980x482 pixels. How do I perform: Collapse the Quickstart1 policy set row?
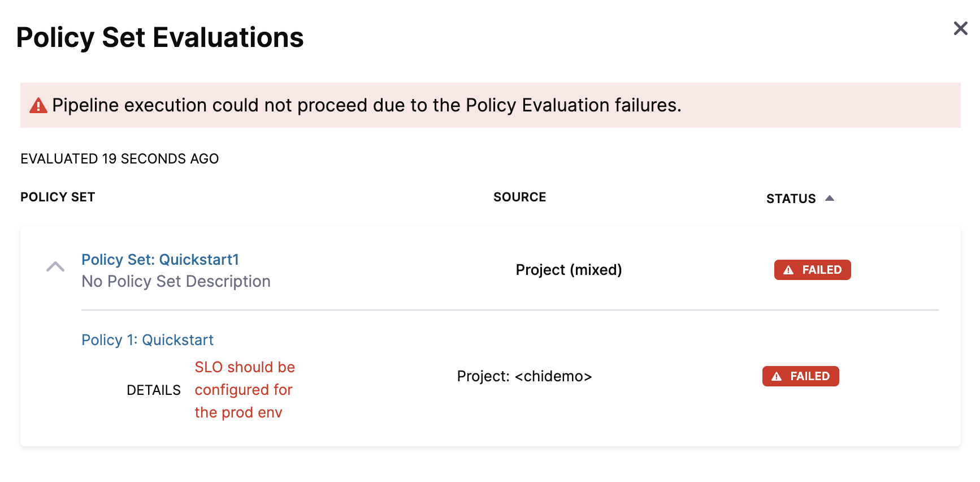(55, 267)
